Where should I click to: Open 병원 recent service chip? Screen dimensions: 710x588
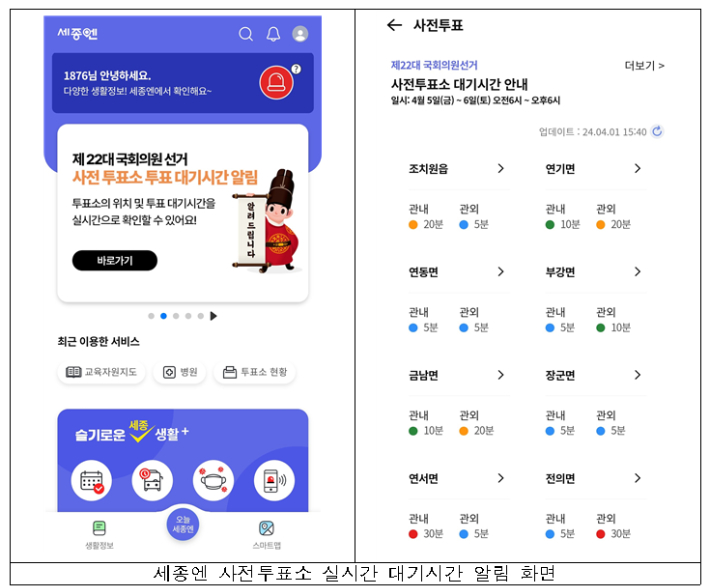pyautogui.click(x=180, y=372)
